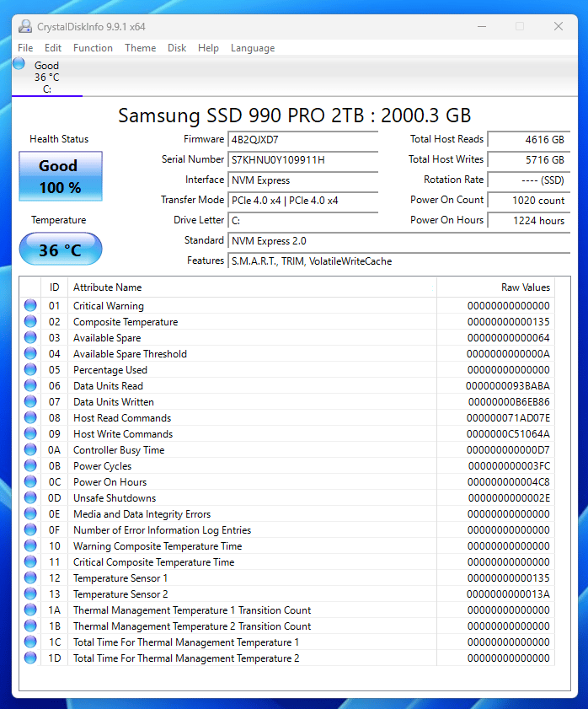
Task: Click raw value 0000000B6EB86 of Data Units Written
Action: pos(509,402)
